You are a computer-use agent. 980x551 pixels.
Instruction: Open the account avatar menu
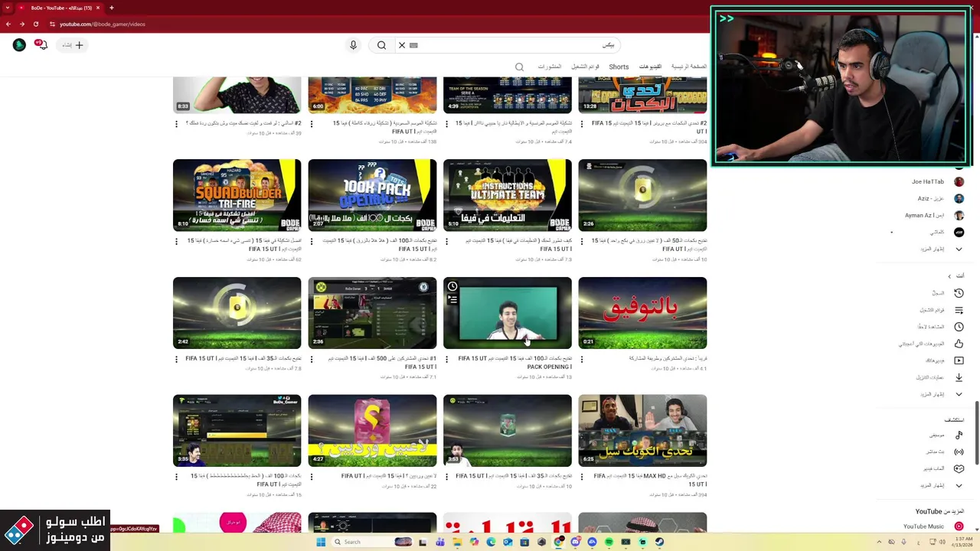point(19,45)
